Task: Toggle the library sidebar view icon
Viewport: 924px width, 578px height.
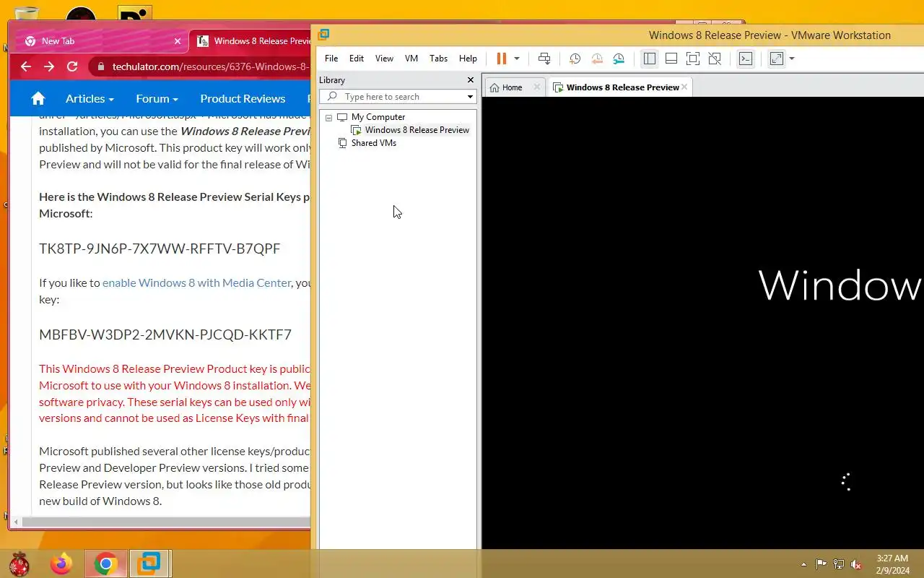Action: click(649, 59)
